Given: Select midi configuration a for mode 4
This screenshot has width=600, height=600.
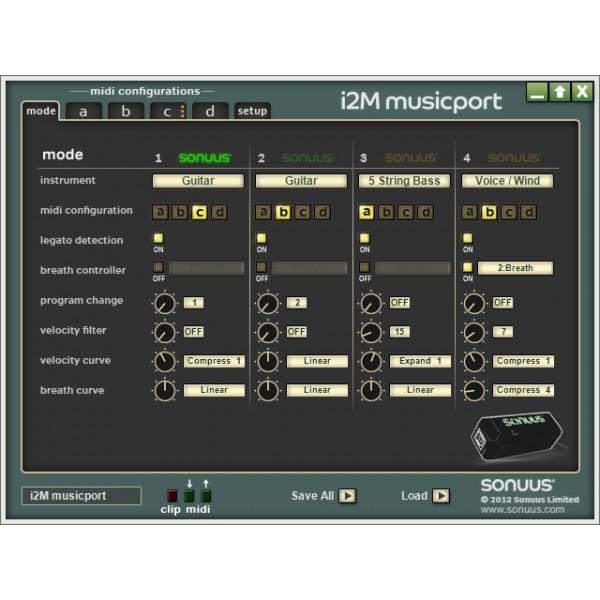Looking at the screenshot, I should [x=470, y=212].
